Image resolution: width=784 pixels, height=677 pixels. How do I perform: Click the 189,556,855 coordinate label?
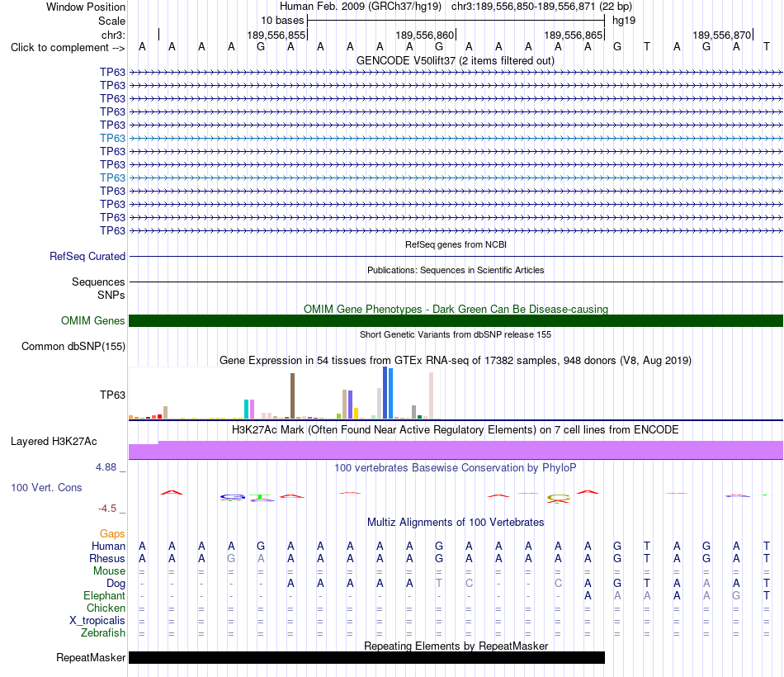[276, 35]
